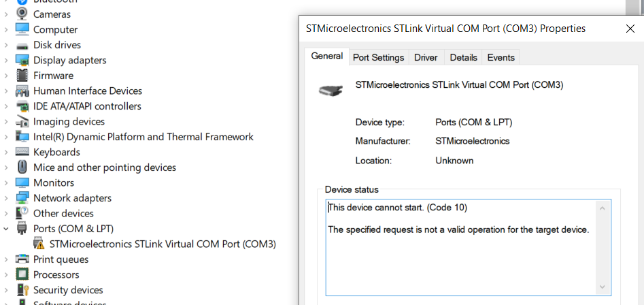Switch to the General tab
Image resolution: width=644 pixels, height=305 pixels.
[327, 57]
